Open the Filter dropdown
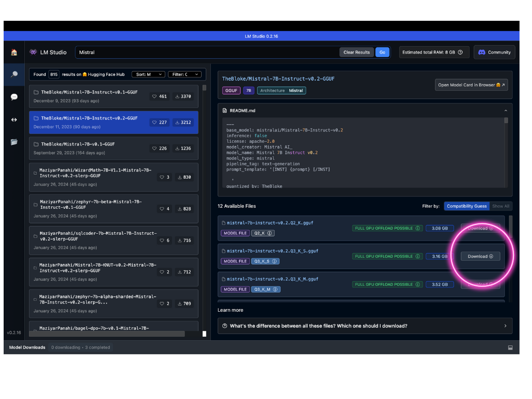The width and height of the screenshot is (532, 399). (x=184, y=74)
